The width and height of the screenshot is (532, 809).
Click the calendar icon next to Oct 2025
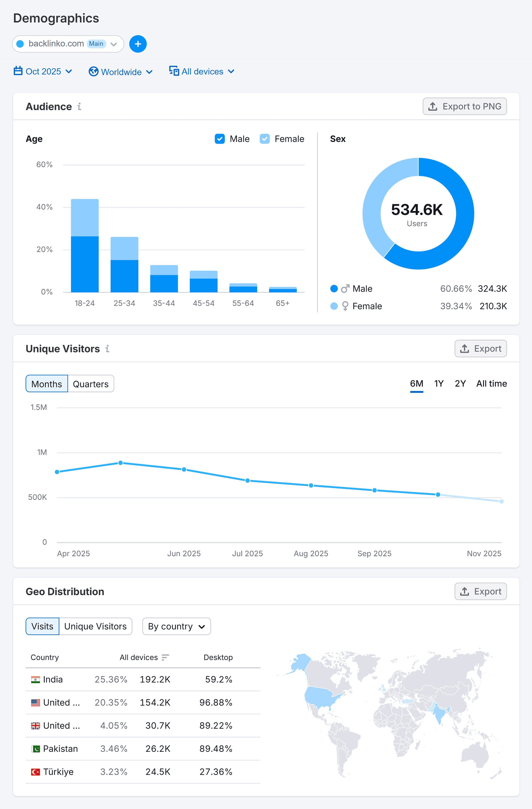(x=19, y=71)
